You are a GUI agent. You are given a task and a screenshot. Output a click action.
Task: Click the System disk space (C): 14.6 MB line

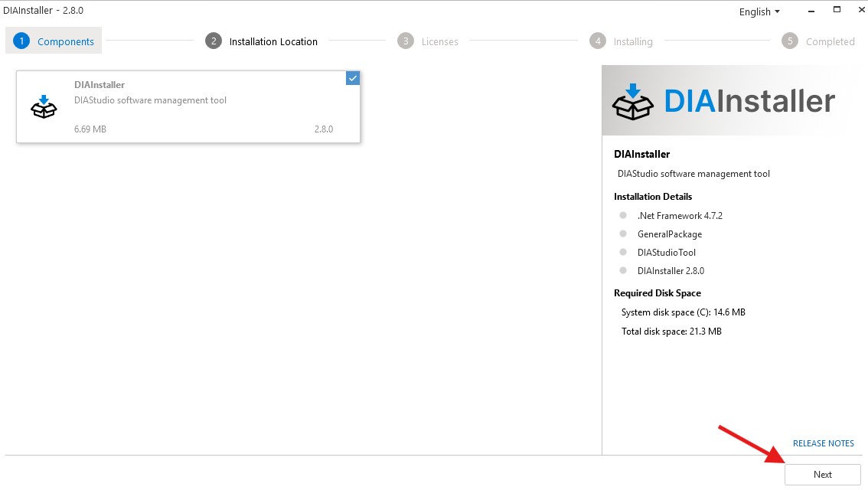coord(683,312)
